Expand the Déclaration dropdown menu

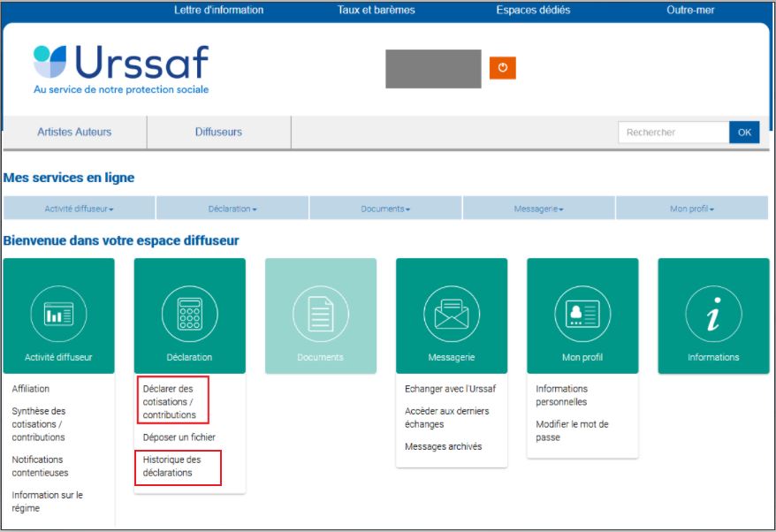[232, 209]
